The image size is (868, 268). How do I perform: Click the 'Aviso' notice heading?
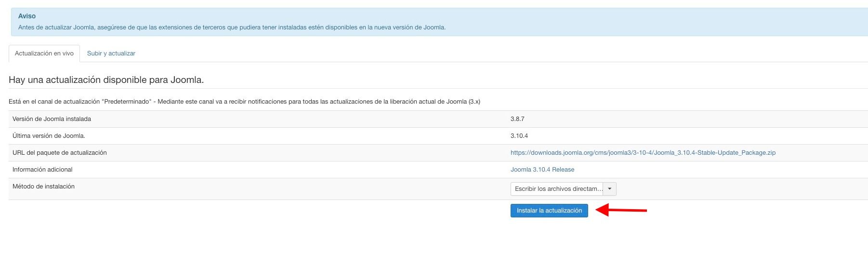[27, 16]
